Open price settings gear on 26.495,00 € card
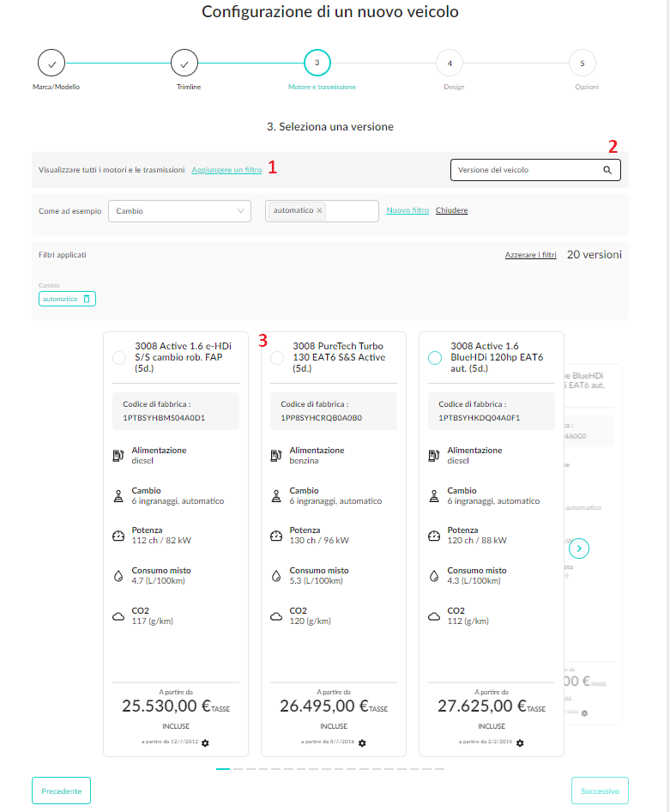Screen dimensions: 670x812 tap(362, 742)
